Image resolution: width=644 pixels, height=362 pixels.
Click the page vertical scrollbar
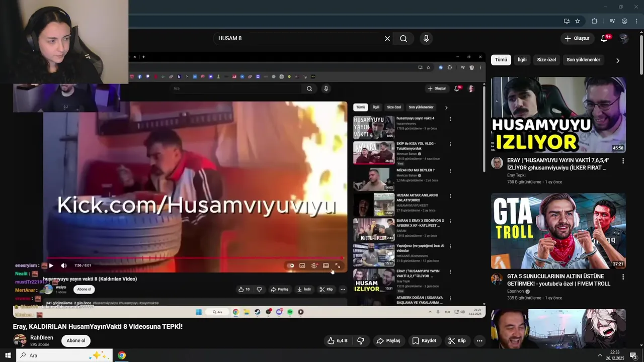(x=641, y=54)
